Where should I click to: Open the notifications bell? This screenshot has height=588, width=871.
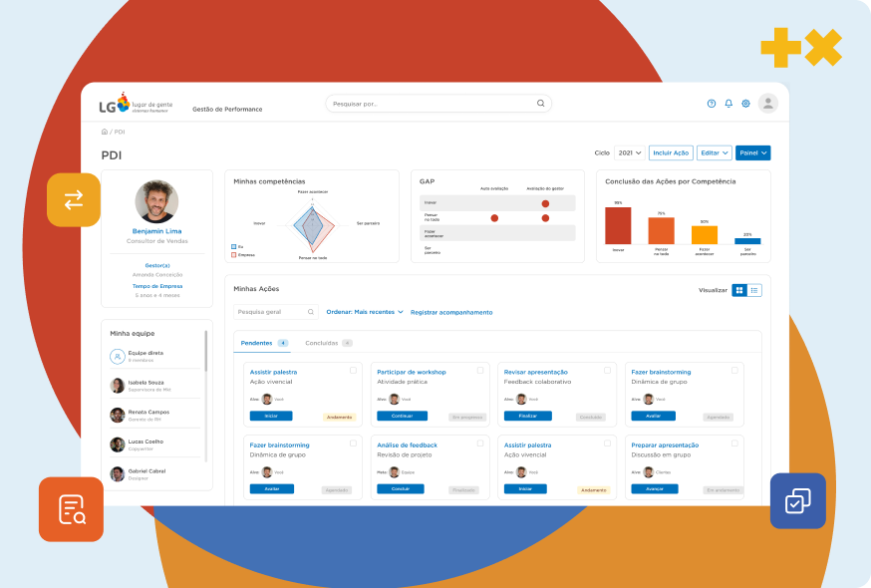click(728, 104)
